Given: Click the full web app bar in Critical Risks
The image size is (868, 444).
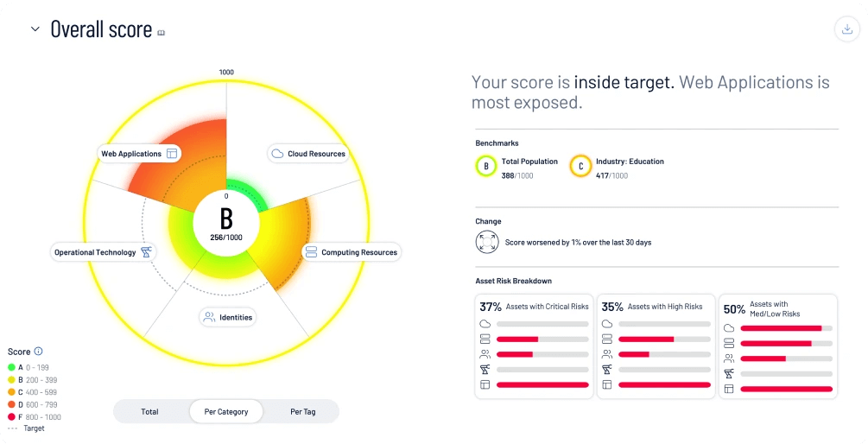Looking at the screenshot, I should (x=542, y=384).
